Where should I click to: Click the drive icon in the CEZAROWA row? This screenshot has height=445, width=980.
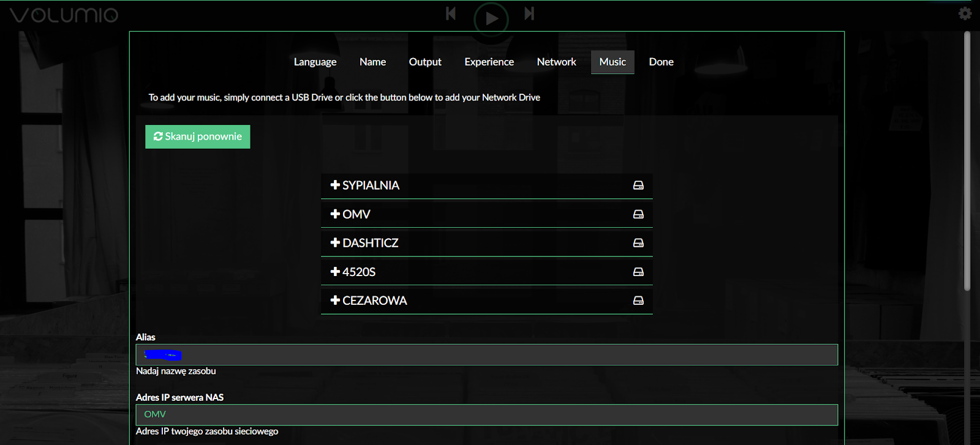pos(638,301)
